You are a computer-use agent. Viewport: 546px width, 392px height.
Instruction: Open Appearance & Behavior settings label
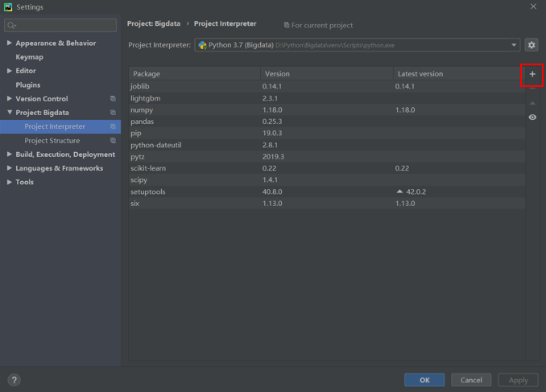(x=56, y=43)
